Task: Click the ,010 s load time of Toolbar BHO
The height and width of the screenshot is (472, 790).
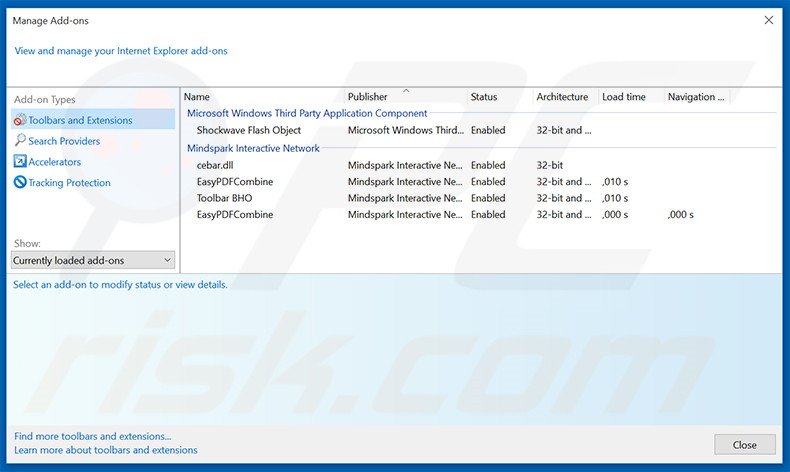Action: coord(615,198)
